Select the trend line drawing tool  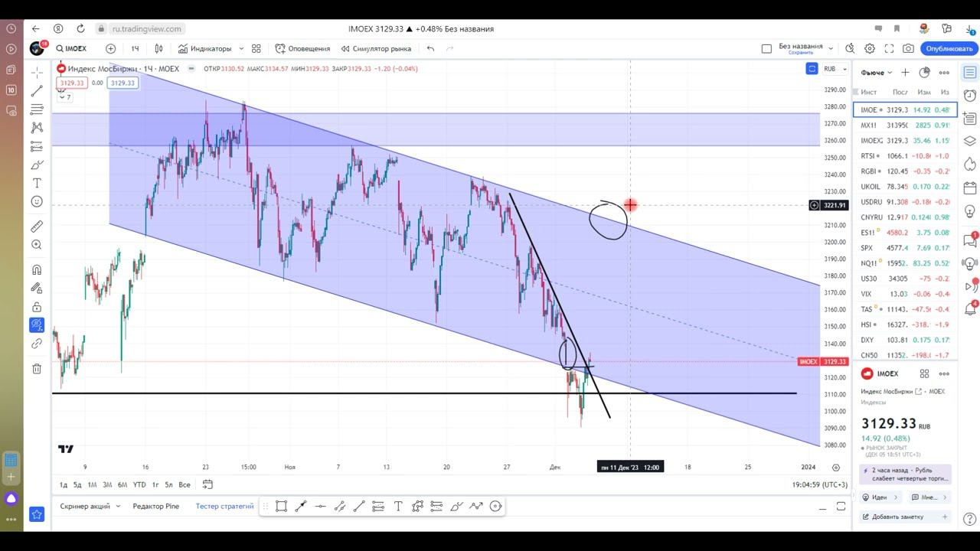coord(37,90)
